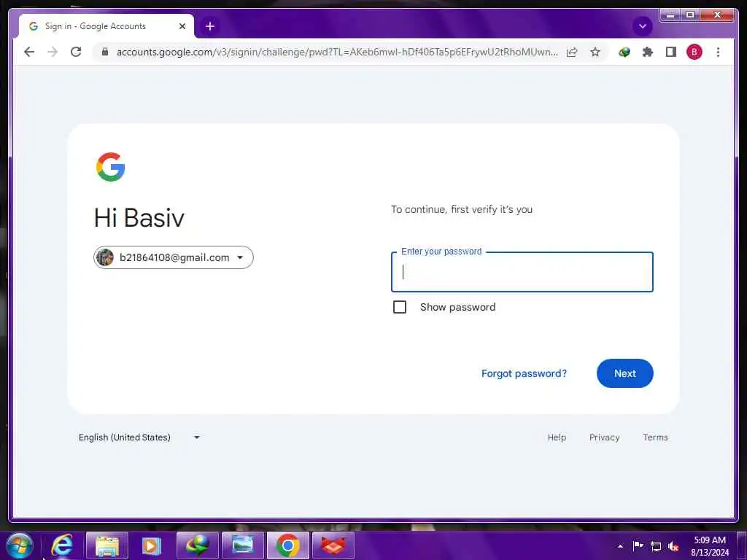Image resolution: width=747 pixels, height=560 pixels.
Task: Open Windows Media Player from taskbar
Action: coord(152,545)
